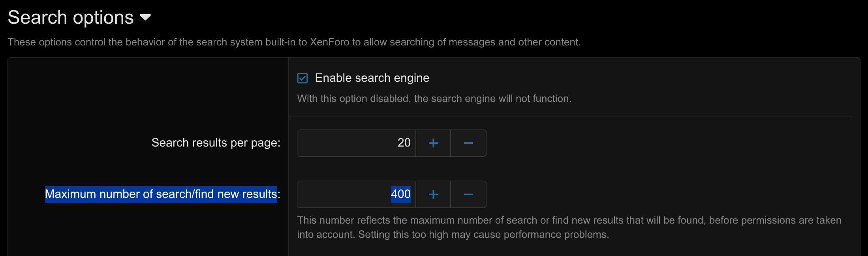This screenshot has height=256, width=868.
Task: Click the value 20 in results field
Action: [x=404, y=143]
